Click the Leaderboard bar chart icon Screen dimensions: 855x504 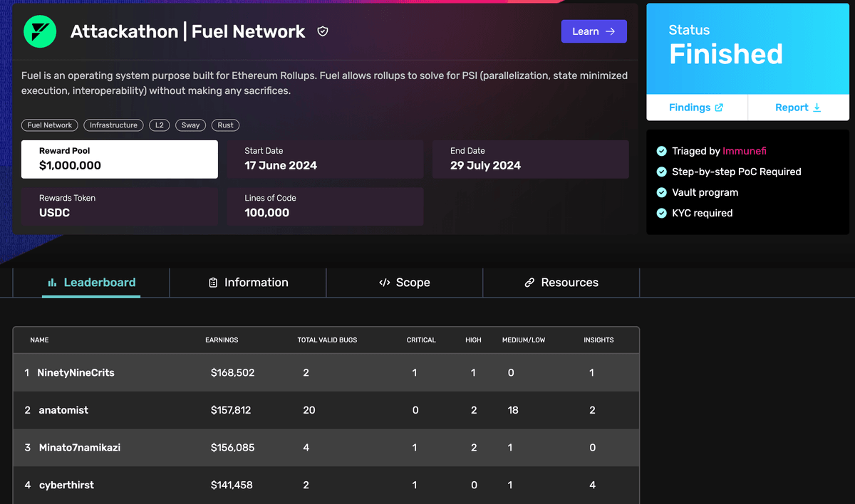click(x=52, y=283)
